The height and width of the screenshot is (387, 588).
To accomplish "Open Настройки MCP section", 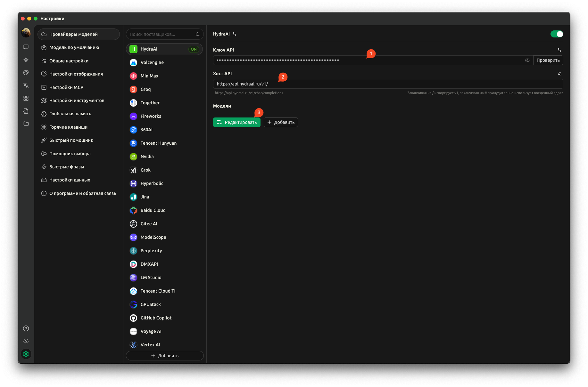I will tap(79, 87).
